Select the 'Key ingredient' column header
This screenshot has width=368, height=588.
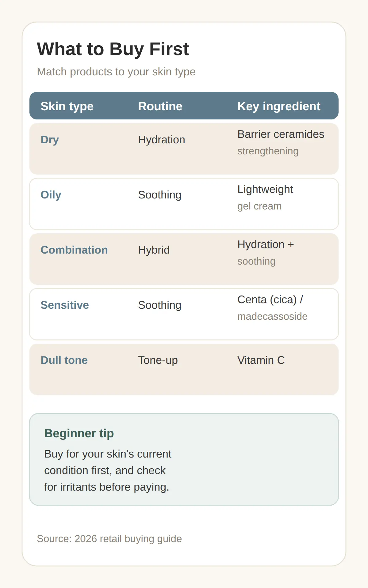pos(279,106)
